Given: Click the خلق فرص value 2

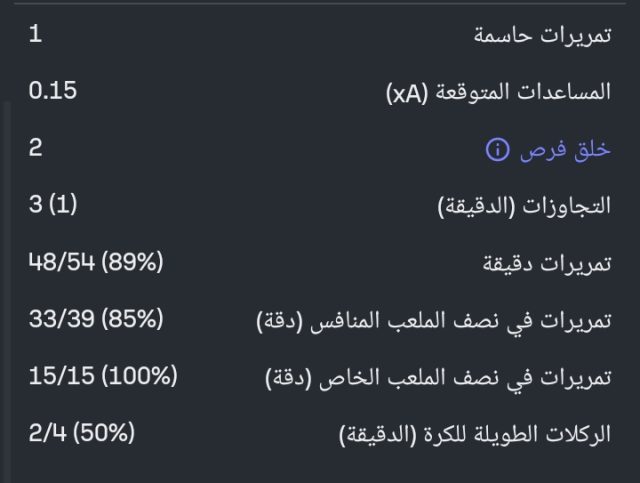Looking at the screenshot, I should tap(36, 149).
